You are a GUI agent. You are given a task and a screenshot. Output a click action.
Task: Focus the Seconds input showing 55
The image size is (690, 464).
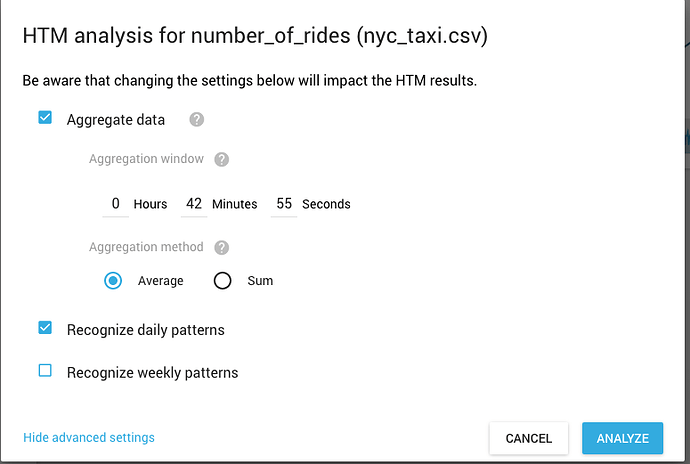click(x=284, y=204)
